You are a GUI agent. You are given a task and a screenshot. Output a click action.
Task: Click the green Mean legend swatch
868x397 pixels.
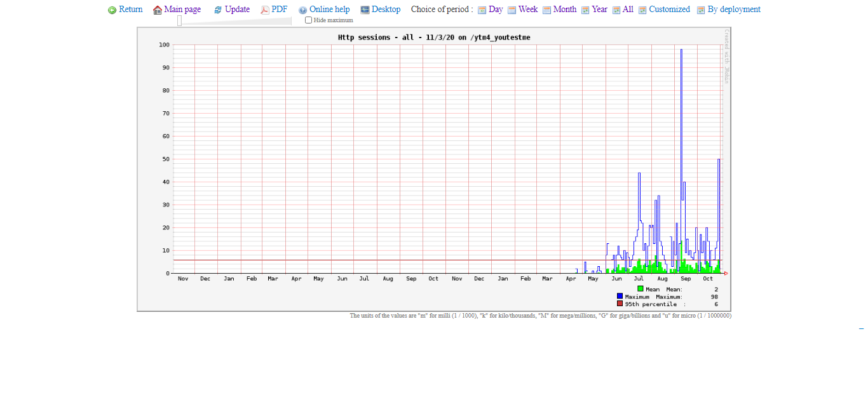[641, 289]
